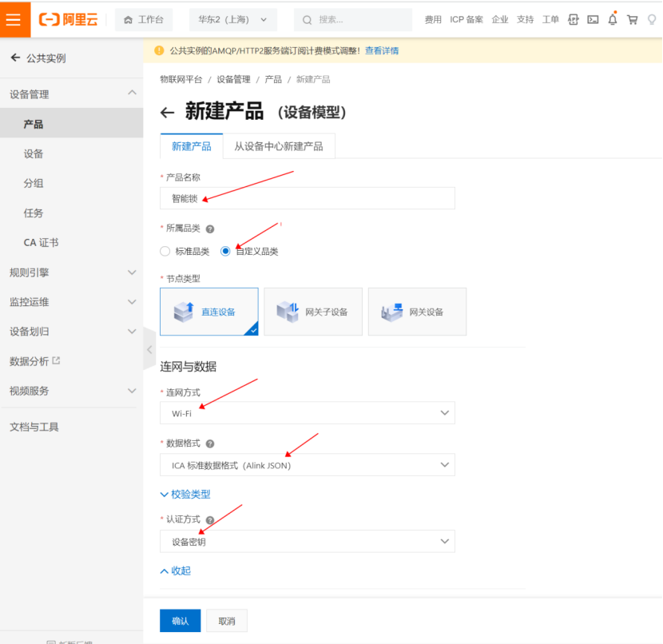Launch the CloudShell terminal icon
Viewport: 663px width, 644px height.
[593, 19]
